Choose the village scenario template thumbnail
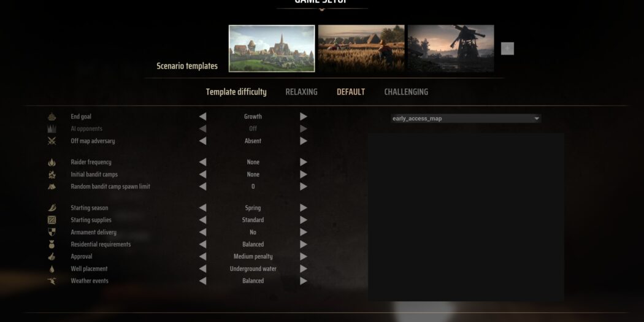 coord(272,48)
